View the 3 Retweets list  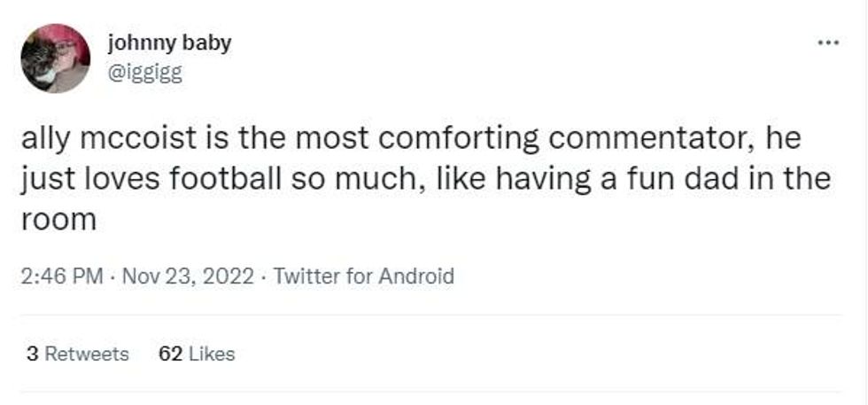(x=77, y=354)
